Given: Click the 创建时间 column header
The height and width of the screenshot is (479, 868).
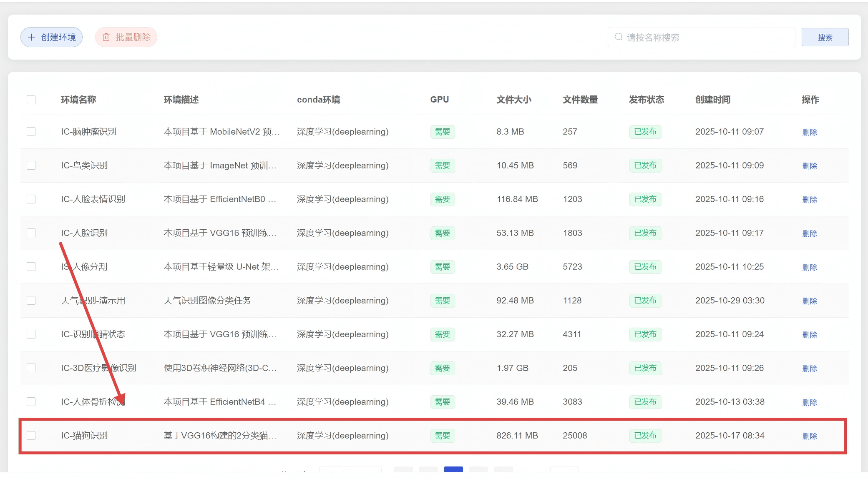Looking at the screenshot, I should [x=712, y=100].
